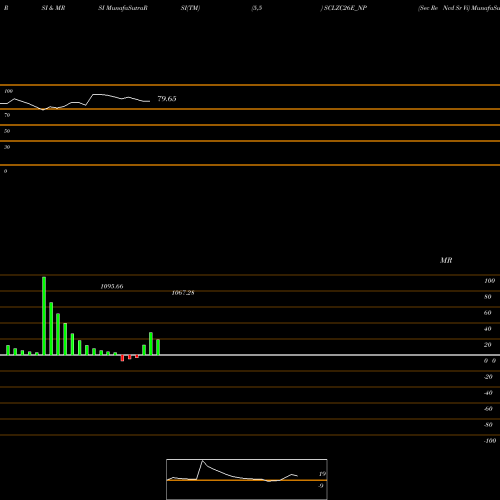Viewport: 500px width, 500px height.
Task: Click the RSI axis label 100
Action: point(9,91)
